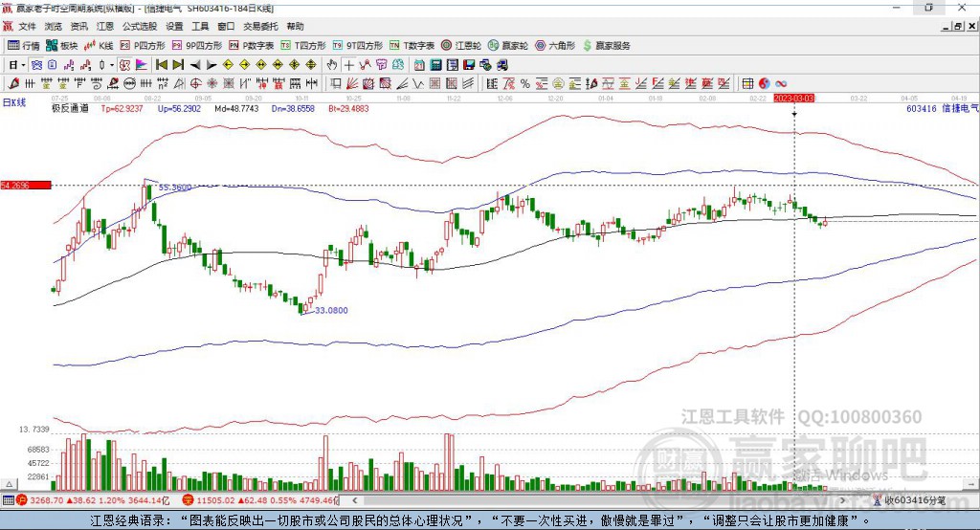Select the rectangle drawing tool
Viewport: 980px width, 530px height.
[x=335, y=84]
